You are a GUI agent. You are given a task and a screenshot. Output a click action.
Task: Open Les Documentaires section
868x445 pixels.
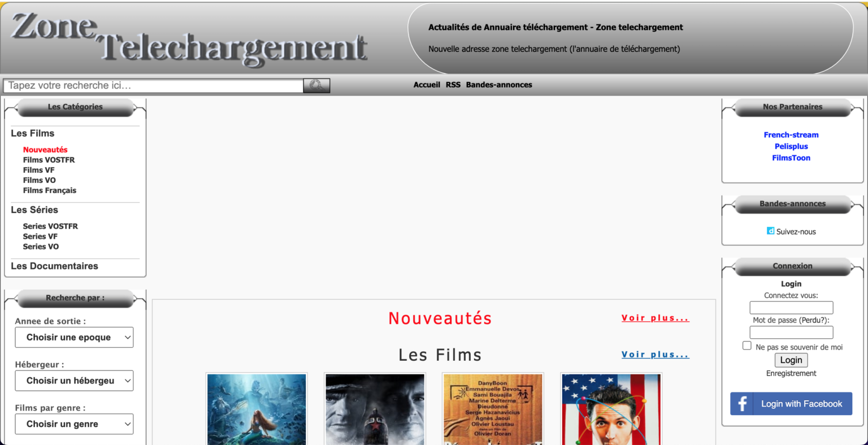(x=54, y=266)
